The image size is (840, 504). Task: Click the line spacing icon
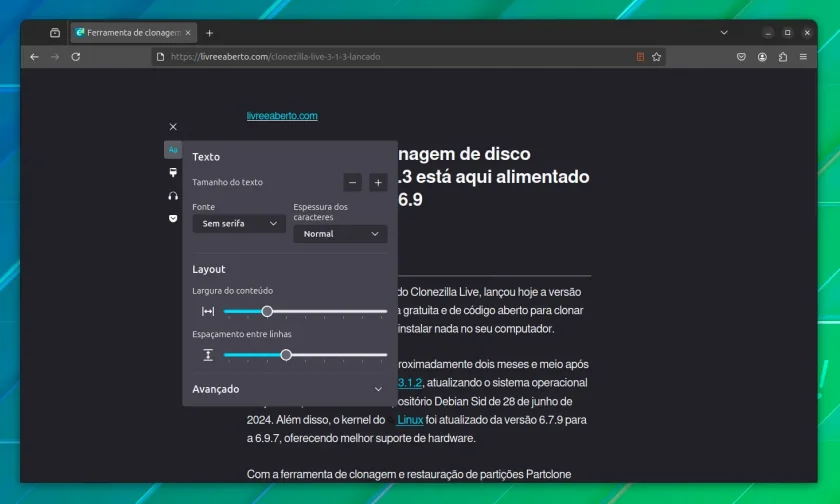point(208,355)
